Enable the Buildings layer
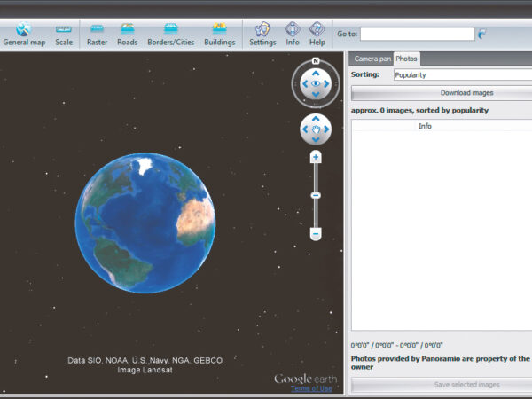This screenshot has height=399, width=532. [x=219, y=34]
